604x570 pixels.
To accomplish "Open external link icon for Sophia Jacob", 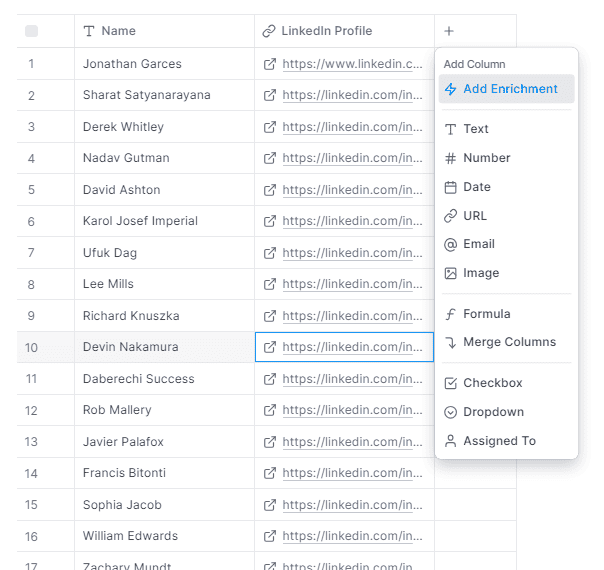I will click(270, 505).
